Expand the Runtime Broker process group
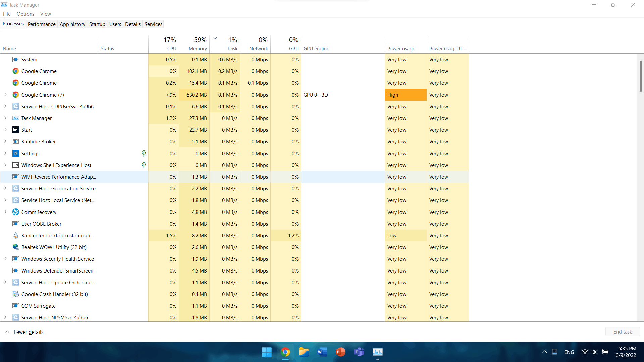This screenshot has width=644, height=362. click(5, 142)
